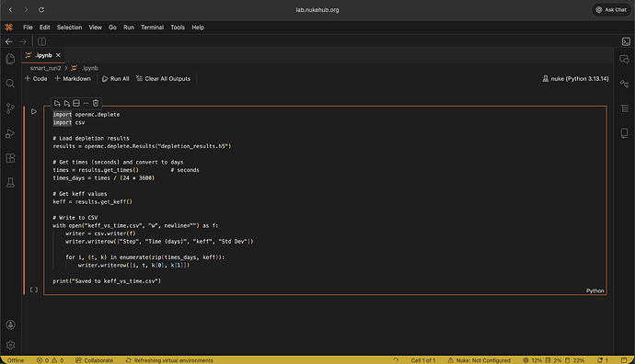
Task: Click the empty execution count brackets
Action: tap(34, 290)
